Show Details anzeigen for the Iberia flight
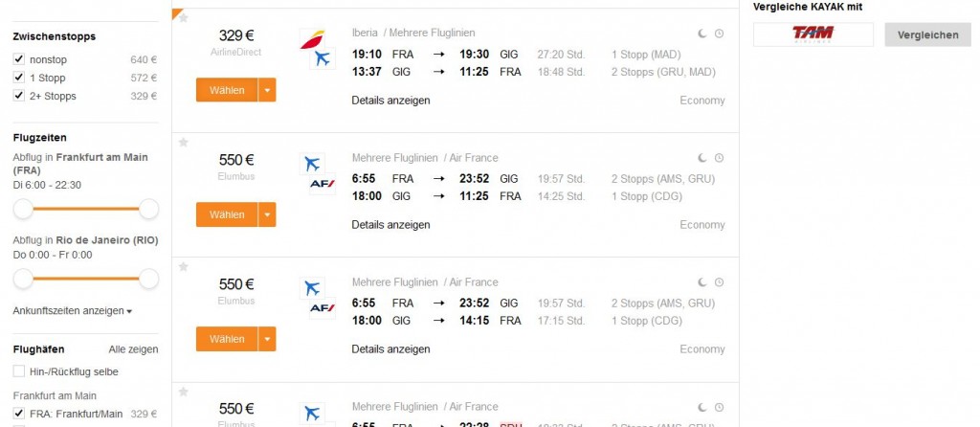 (390, 101)
